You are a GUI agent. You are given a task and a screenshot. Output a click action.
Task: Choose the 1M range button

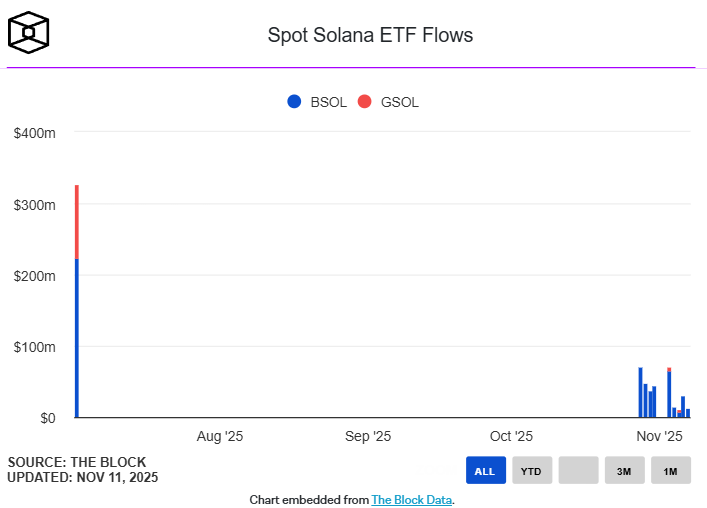pyautogui.click(x=670, y=470)
